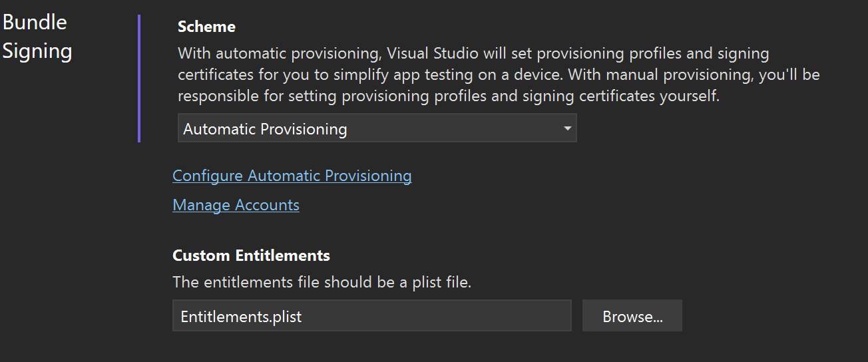This screenshot has width=868, height=362.
Task: Click the word 'Signing' in the sidebar
Action: pyautogui.click(x=37, y=51)
